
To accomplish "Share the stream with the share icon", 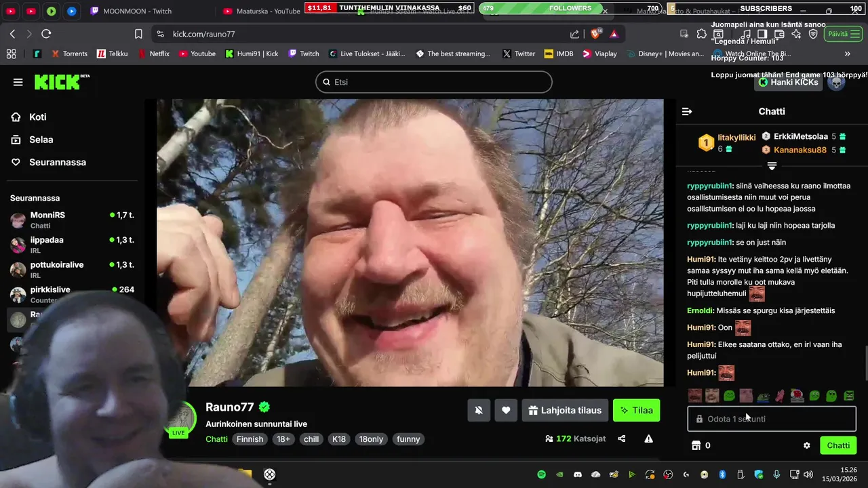I will [x=622, y=439].
